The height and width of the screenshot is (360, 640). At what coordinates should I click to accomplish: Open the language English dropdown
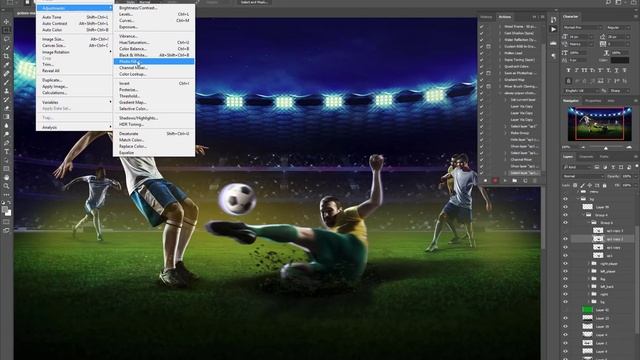582,91
